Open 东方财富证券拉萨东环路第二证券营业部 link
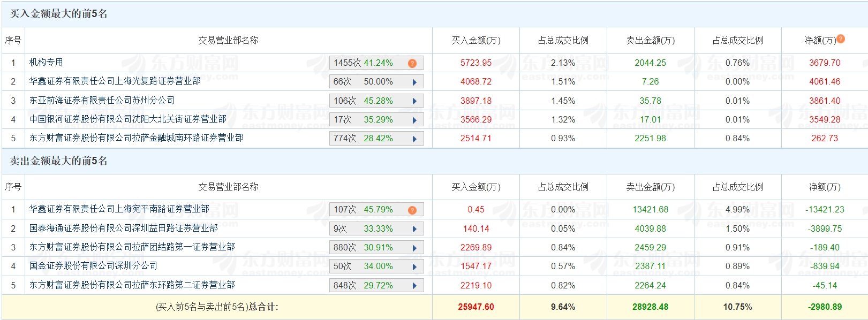 pyautogui.click(x=132, y=285)
